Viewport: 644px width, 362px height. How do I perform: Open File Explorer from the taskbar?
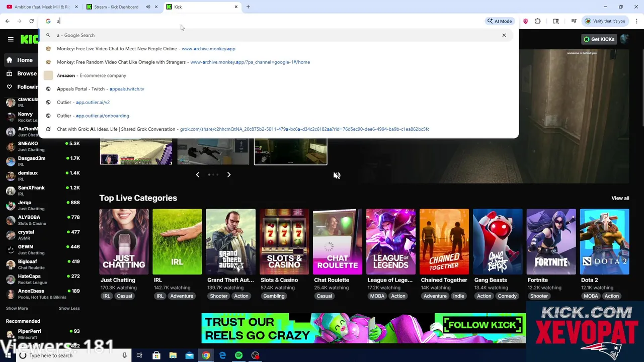click(173, 355)
